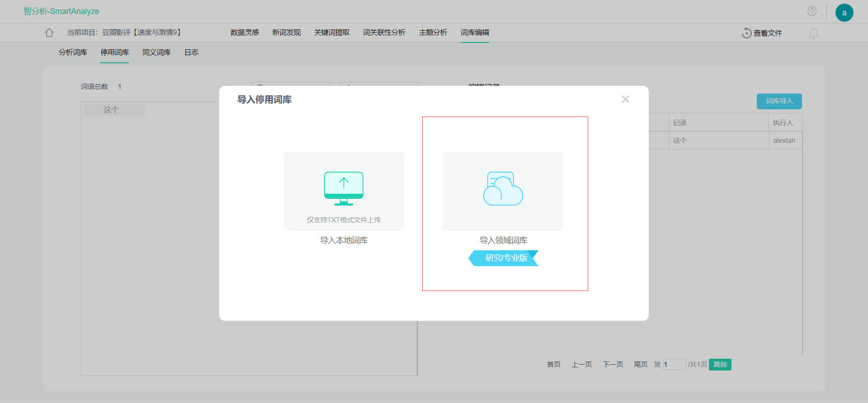Open the 数据灵感 menu tab
Image resolution: width=868 pixels, height=403 pixels.
click(x=245, y=33)
